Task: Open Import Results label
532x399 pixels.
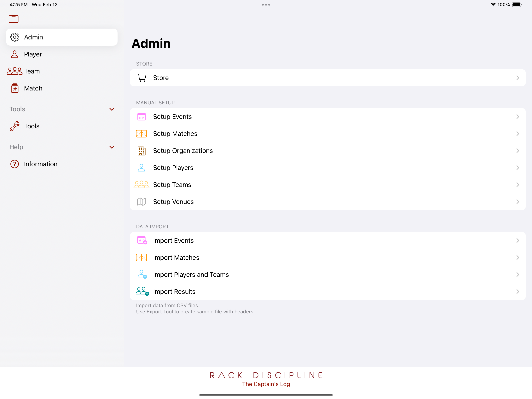Action: tap(174, 292)
